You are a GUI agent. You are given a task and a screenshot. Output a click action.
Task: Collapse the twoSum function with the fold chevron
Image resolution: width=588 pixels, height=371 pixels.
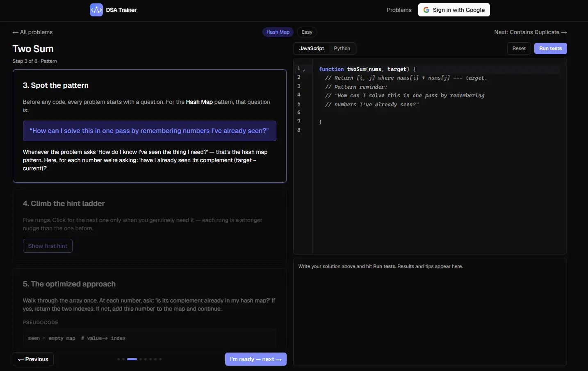point(304,70)
